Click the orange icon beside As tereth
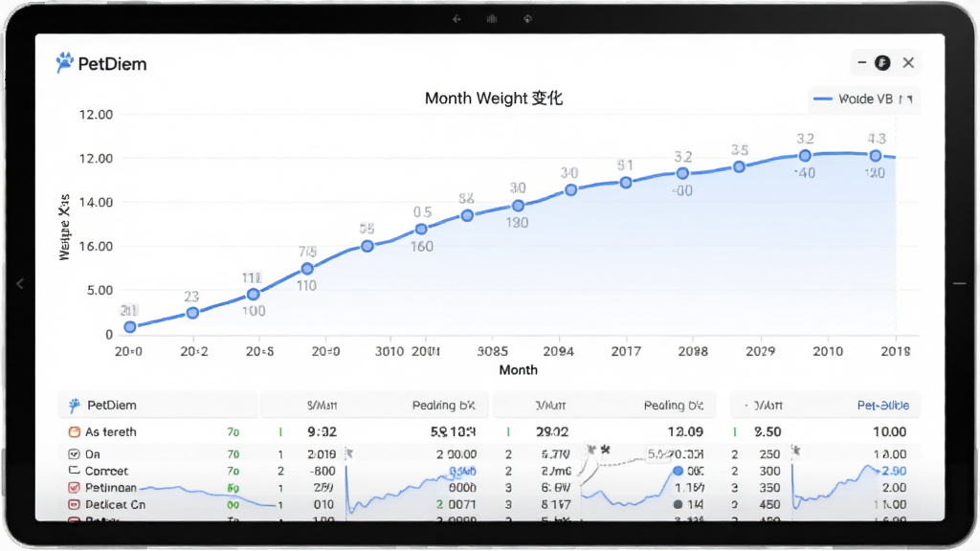Screen dimensions: 980x551 pos(74,431)
